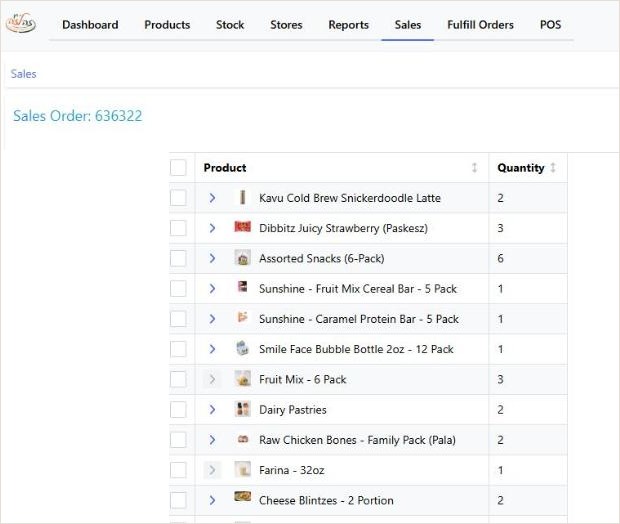
Task: Switch to the Stock tab
Action: (x=230, y=25)
